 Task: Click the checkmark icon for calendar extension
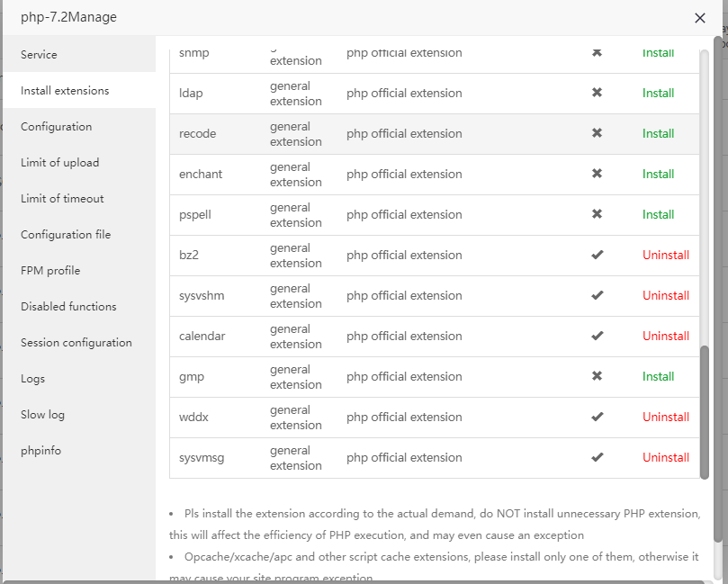click(x=597, y=336)
